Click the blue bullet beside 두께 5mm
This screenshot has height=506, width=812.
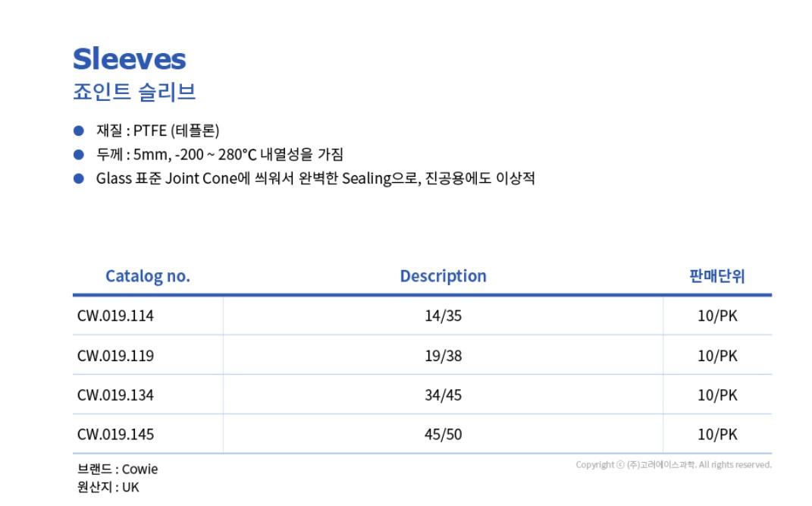[x=79, y=154]
